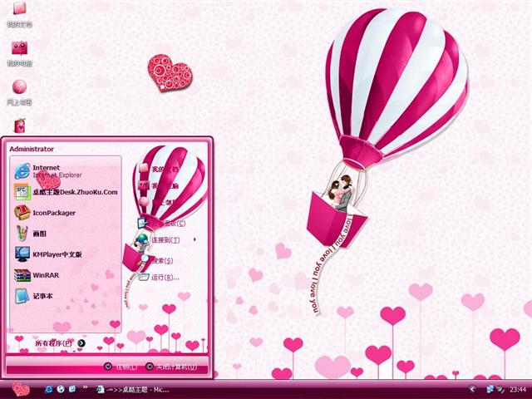This screenshot has height=399, width=532.
Task: Click the 关闭计算机(U) shutdown button
Action: 171,367
